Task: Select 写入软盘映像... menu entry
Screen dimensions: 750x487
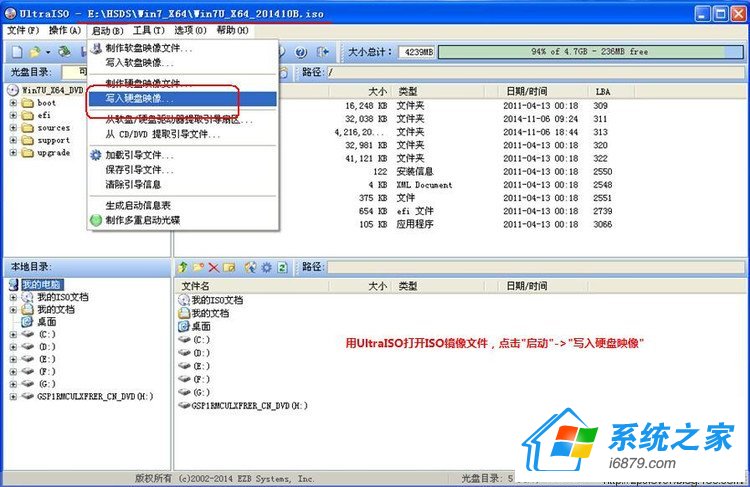Action: click(x=183, y=63)
